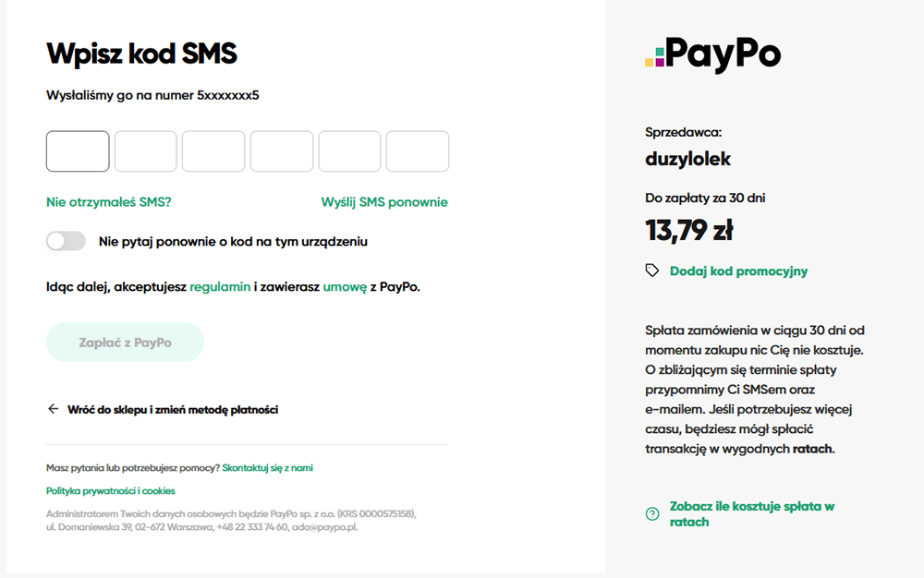Focus the first SMS code digit box
Image resolution: width=924 pixels, height=578 pixels.
click(78, 151)
